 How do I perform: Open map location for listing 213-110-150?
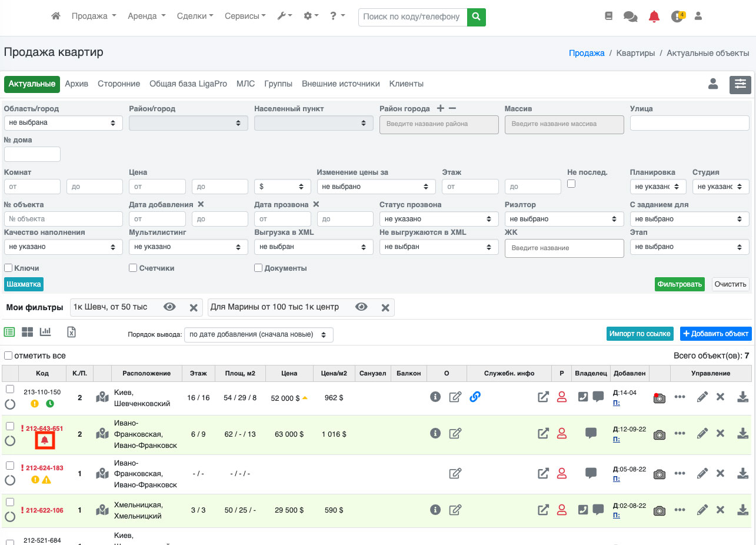(x=103, y=398)
